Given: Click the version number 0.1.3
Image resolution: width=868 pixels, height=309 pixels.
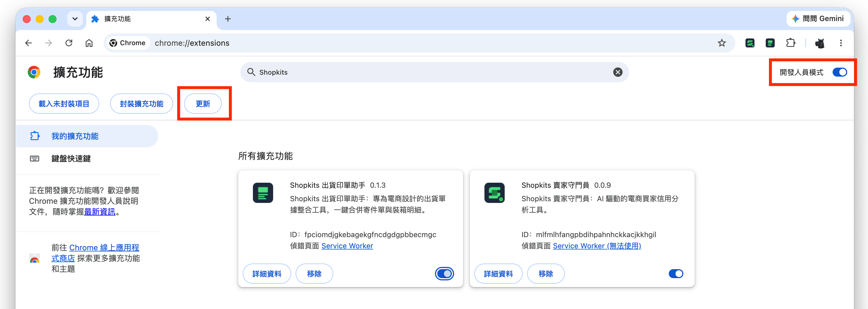Looking at the screenshot, I should click(x=378, y=186).
